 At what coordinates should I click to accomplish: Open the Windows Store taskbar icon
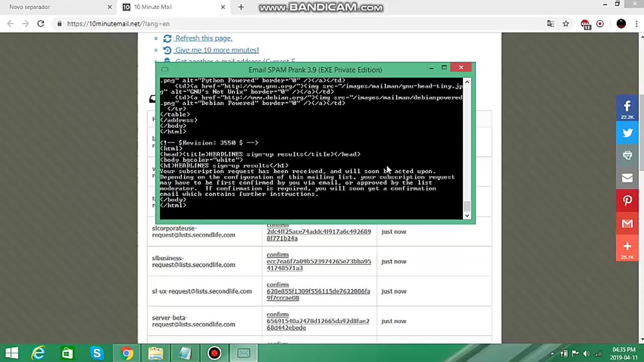(67, 353)
